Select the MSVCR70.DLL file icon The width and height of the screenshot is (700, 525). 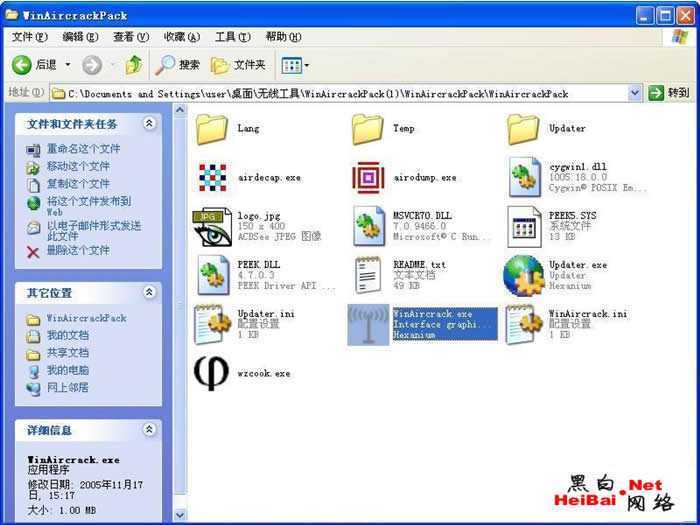click(369, 226)
